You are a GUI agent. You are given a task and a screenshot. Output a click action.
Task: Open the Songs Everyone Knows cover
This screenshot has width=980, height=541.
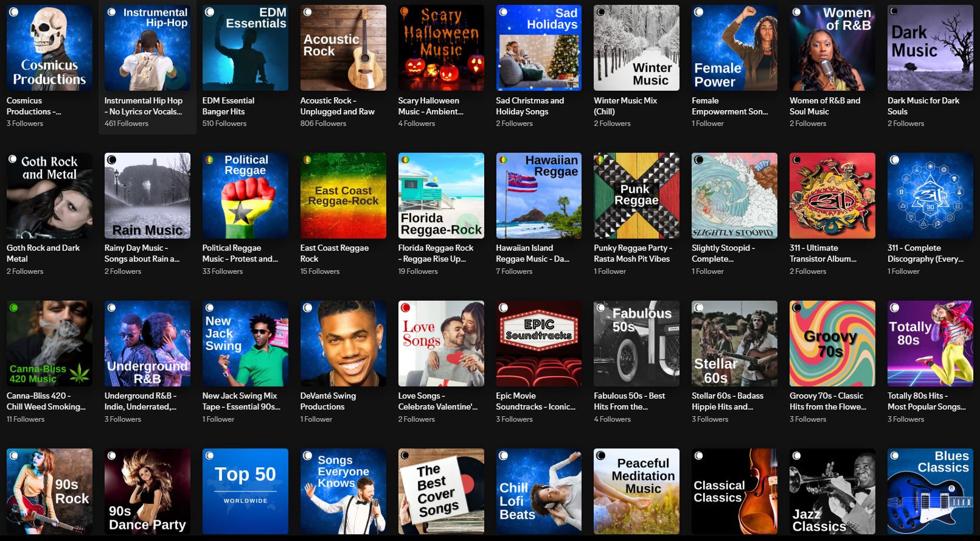tap(343, 491)
